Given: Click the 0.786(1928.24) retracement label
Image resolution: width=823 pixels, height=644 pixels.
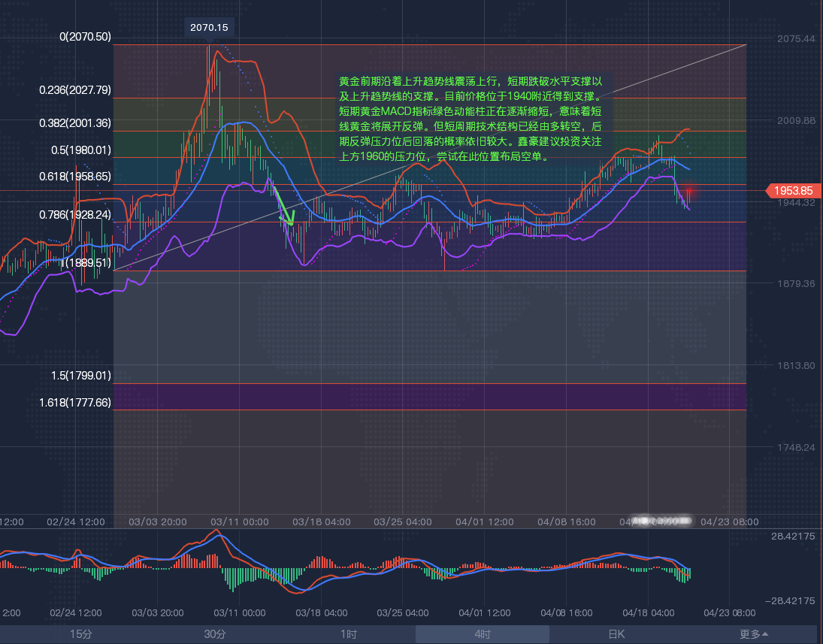Looking at the screenshot, I should (x=75, y=214).
